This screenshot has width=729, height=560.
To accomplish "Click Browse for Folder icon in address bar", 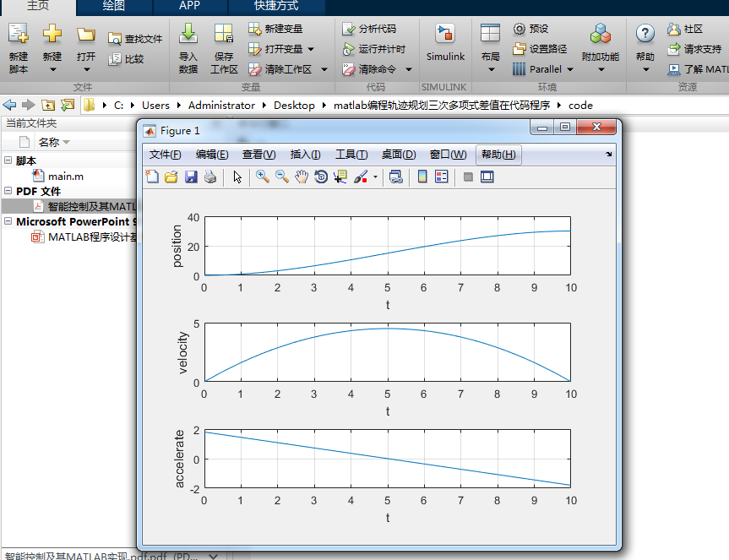I will point(68,105).
